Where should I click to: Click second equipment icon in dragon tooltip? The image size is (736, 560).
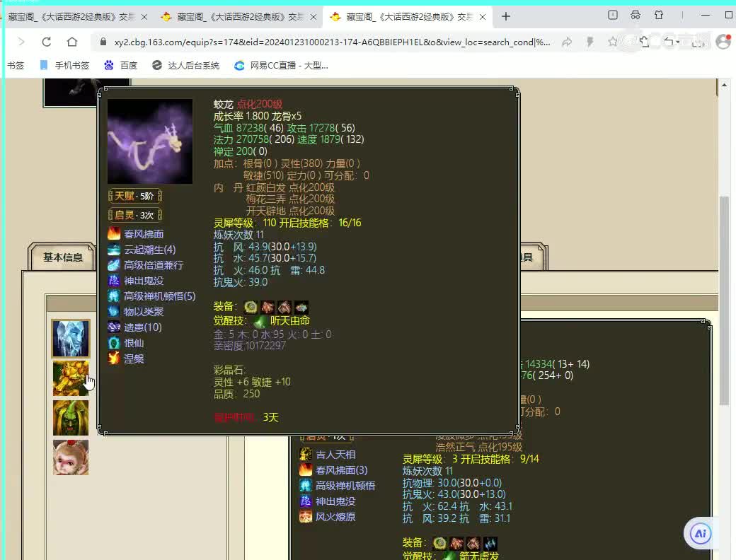pyautogui.click(x=268, y=307)
